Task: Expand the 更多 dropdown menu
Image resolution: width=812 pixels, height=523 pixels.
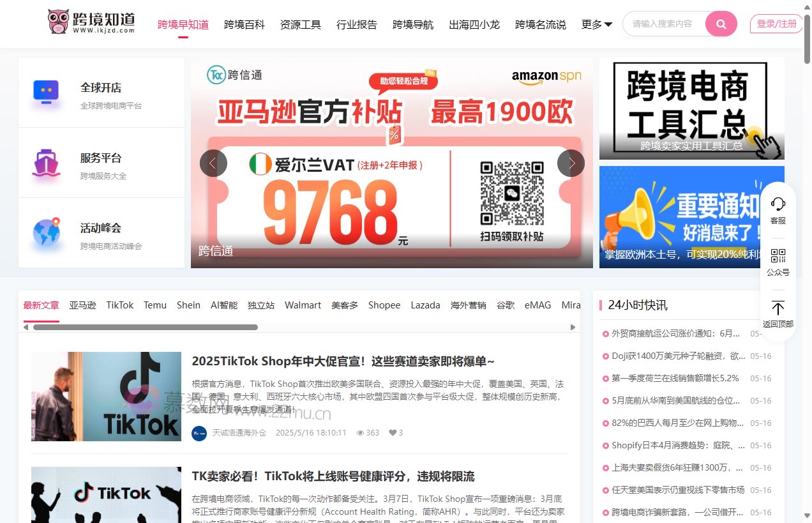Action: coord(596,24)
